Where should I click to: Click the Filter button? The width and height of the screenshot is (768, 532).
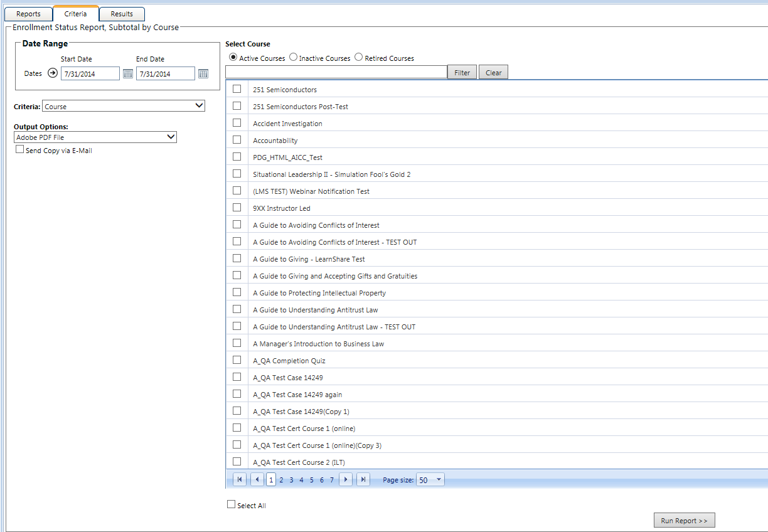point(462,73)
